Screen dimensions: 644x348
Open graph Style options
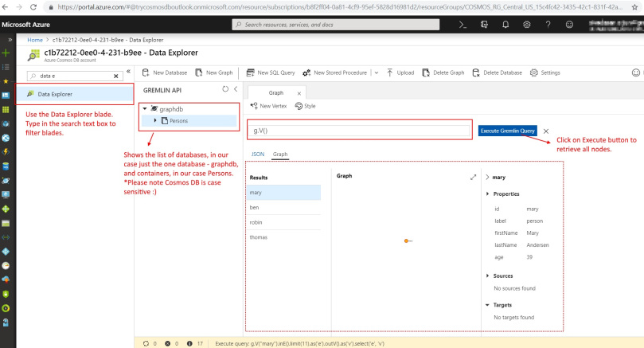(x=305, y=106)
